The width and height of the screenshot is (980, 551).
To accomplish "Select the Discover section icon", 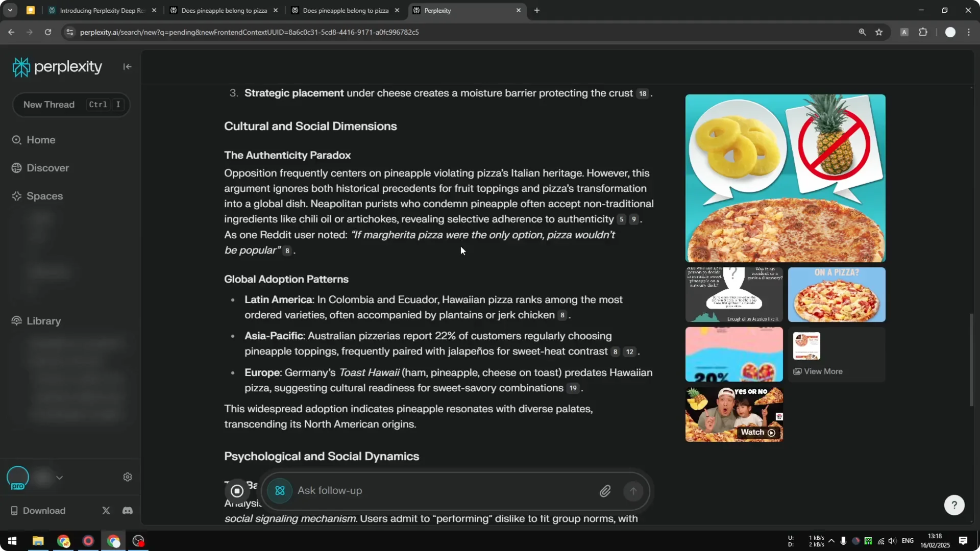I will coord(17,168).
